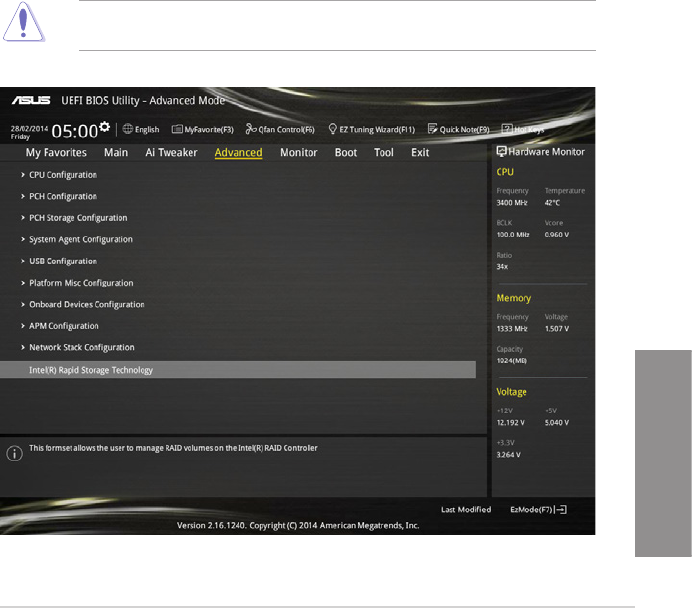Click +12V reading 12.192 V
692x608 pixels.
[x=511, y=423]
